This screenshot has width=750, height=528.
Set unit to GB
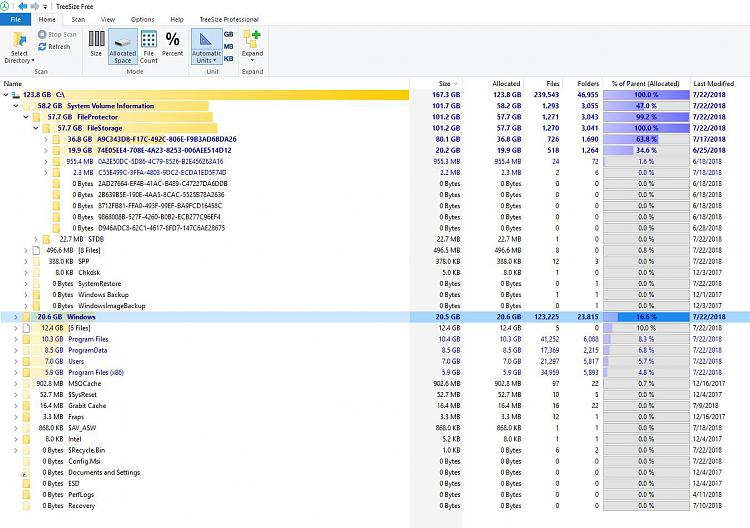(x=229, y=34)
